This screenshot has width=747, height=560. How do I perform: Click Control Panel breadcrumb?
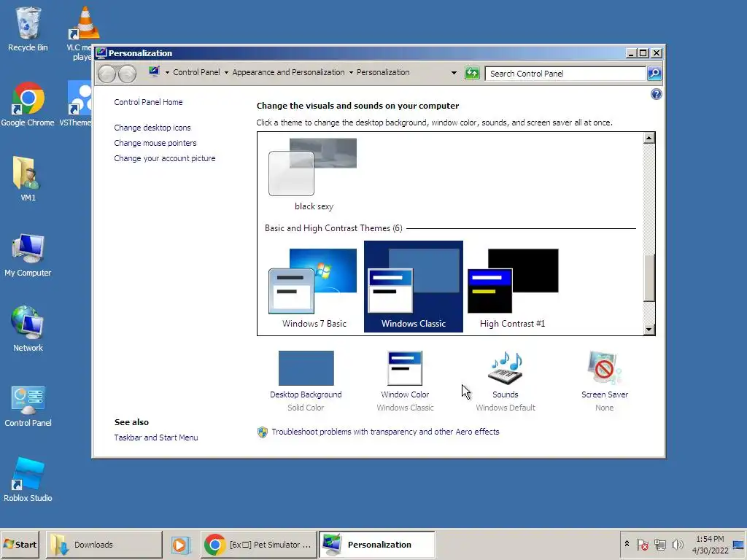196,72
